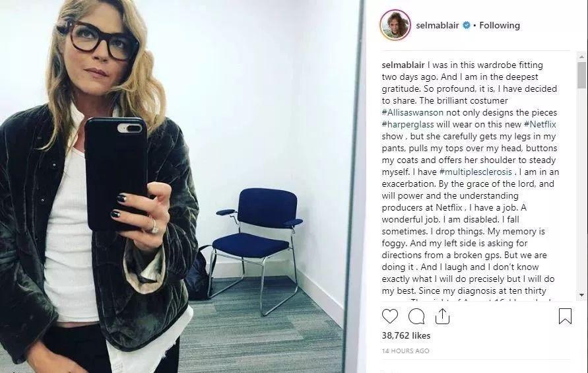Viewport: 588px width, 373px height.
Task: Open selmablair profile picture
Action: click(x=395, y=25)
